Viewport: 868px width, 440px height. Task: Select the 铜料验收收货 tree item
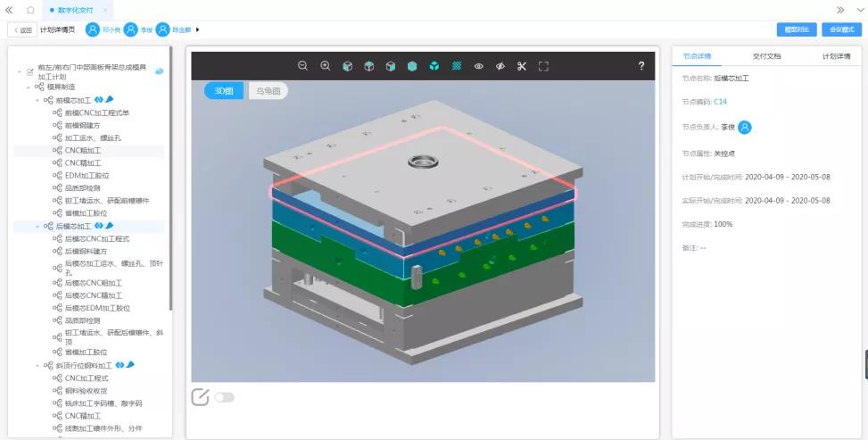pyautogui.click(x=86, y=391)
